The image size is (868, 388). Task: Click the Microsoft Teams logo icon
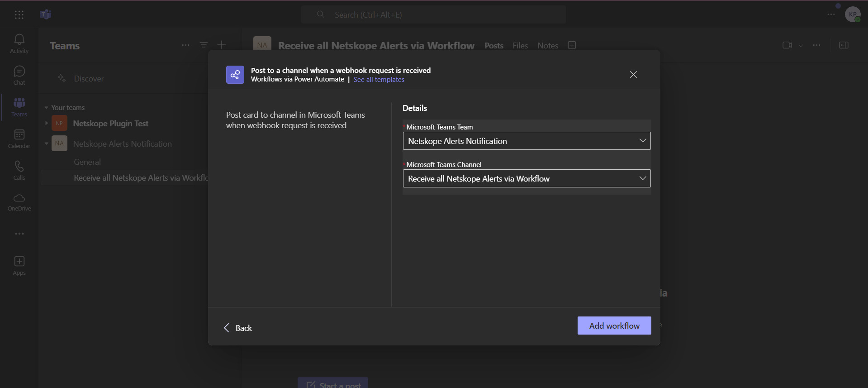tap(46, 14)
